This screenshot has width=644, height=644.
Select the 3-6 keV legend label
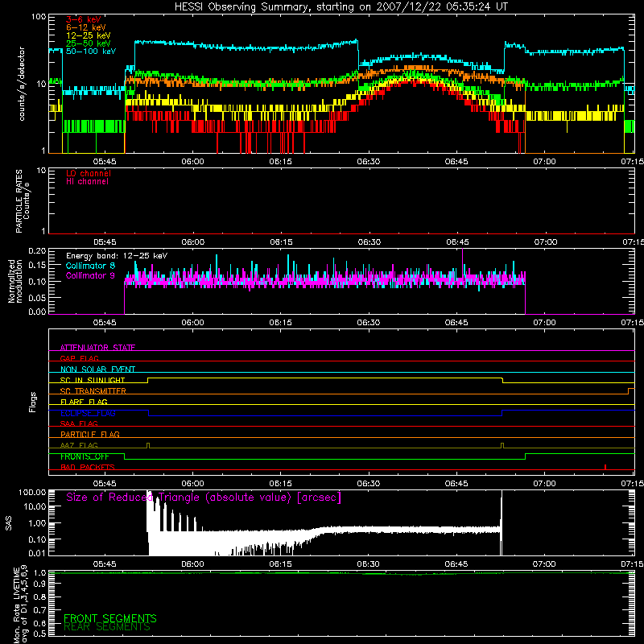click(83, 19)
